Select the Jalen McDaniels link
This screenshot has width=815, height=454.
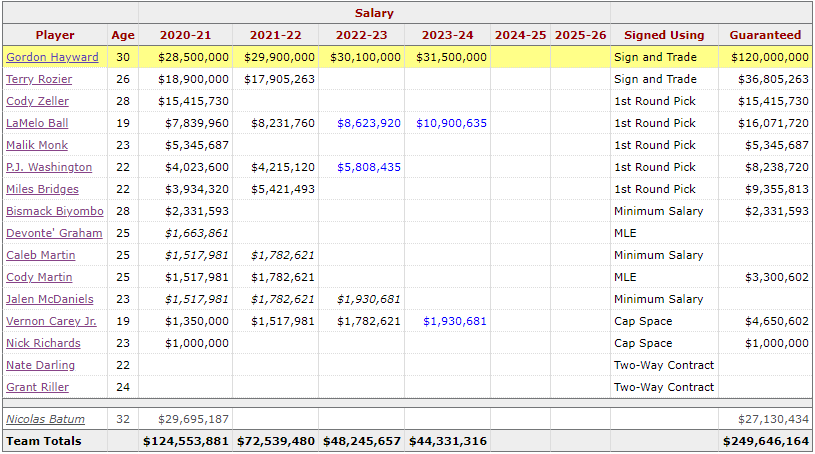tap(49, 299)
